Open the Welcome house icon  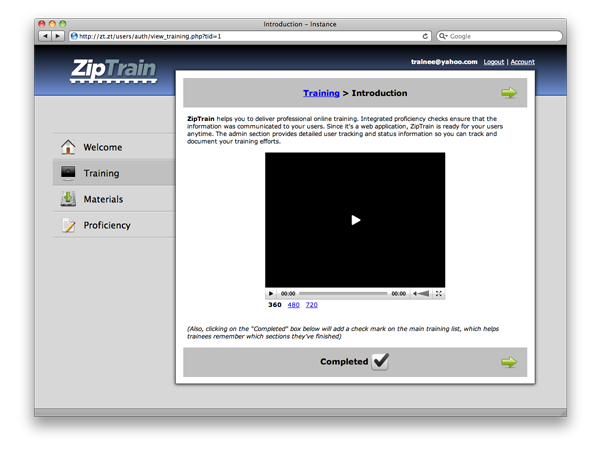click(68, 147)
